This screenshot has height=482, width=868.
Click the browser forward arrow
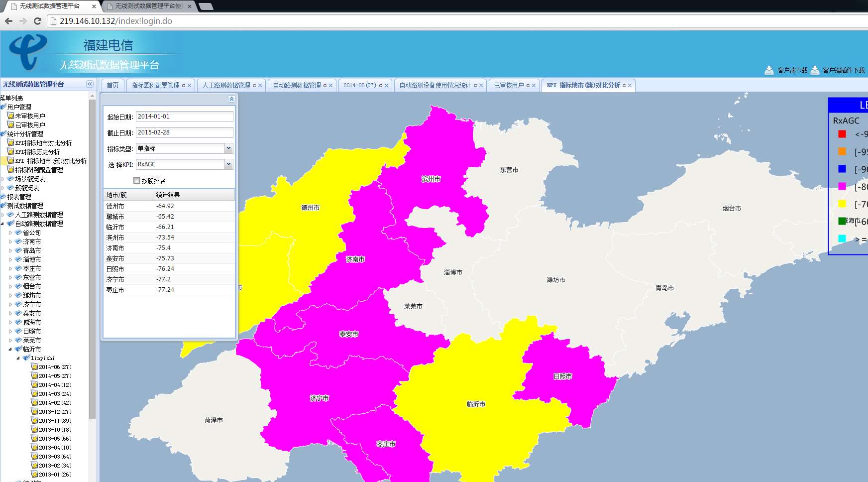pos(23,21)
